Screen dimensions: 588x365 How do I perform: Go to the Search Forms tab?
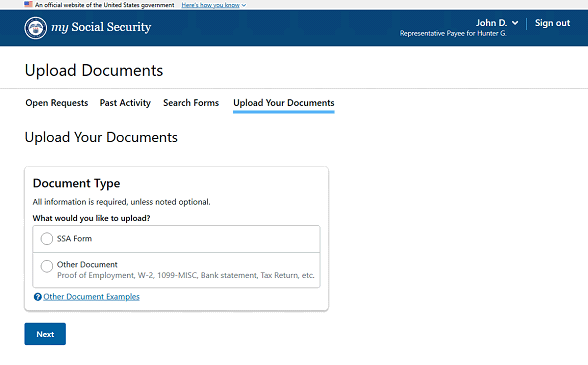tap(191, 103)
